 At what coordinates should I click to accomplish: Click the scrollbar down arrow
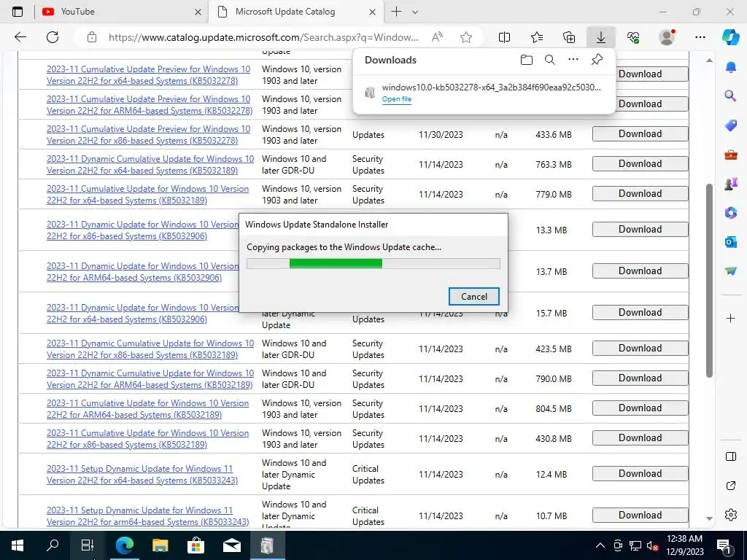tap(709, 518)
